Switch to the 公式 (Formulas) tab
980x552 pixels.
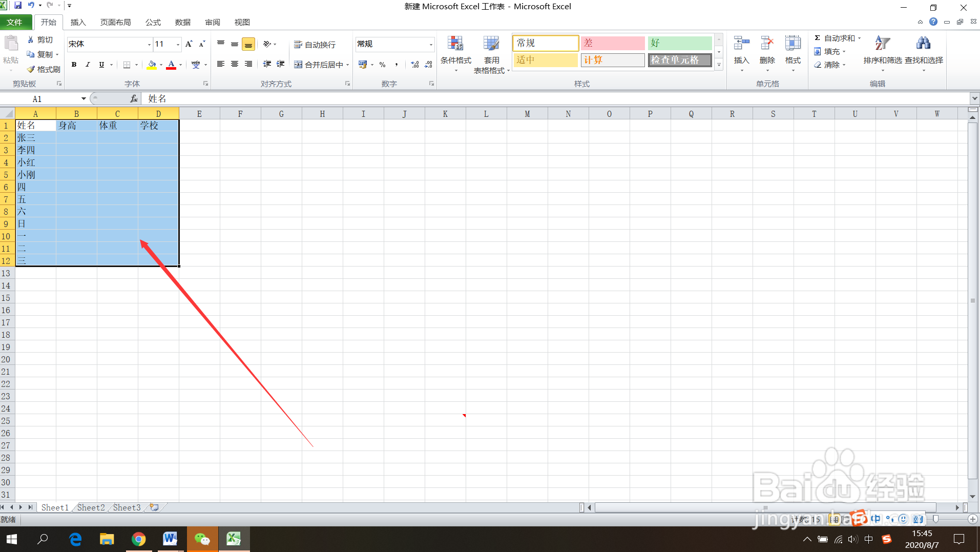pos(153,22)
